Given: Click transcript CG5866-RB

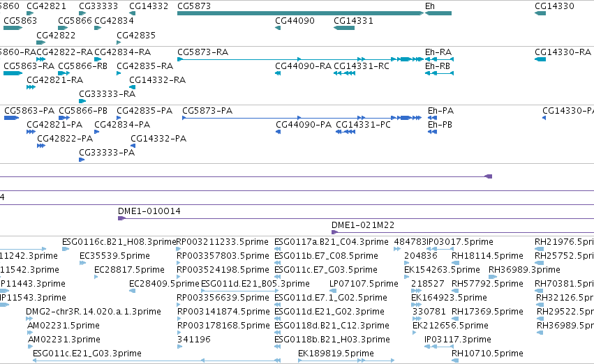Looking at the screenshot, I should (x=64, y=73).
